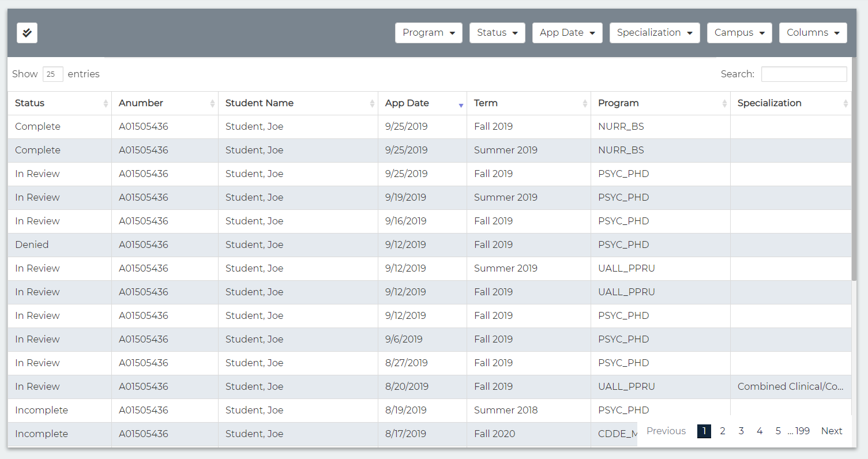Sort by Specialization column icon
The height and width of the screenshot is (459, 868).
click(x=846, y=103)
